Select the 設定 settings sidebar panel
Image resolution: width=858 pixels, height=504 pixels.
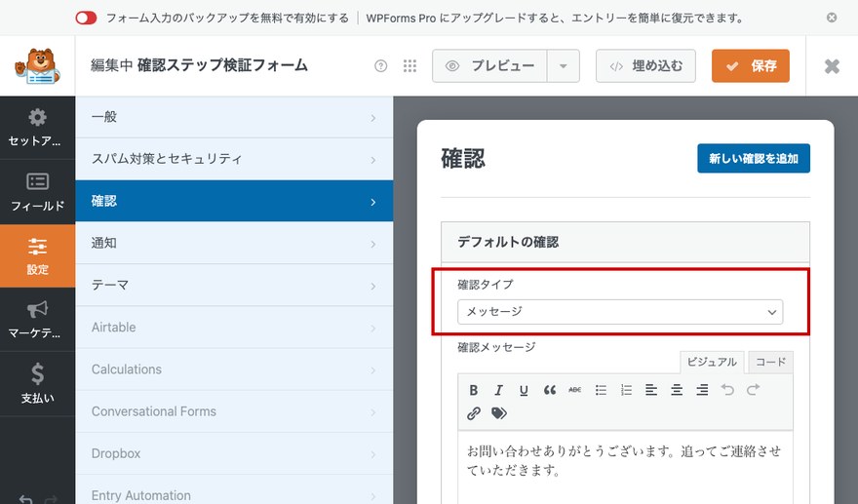[x=37, y=255]
